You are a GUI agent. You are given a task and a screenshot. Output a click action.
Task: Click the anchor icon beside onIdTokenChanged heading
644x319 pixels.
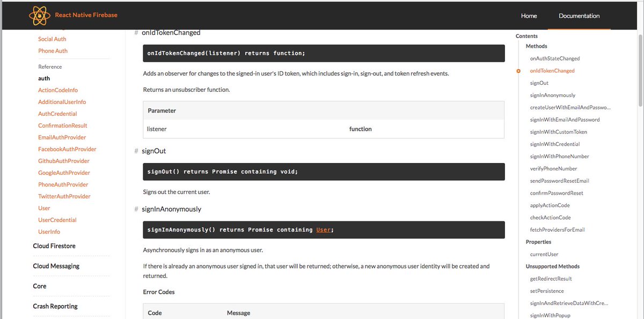coord(135,32)
